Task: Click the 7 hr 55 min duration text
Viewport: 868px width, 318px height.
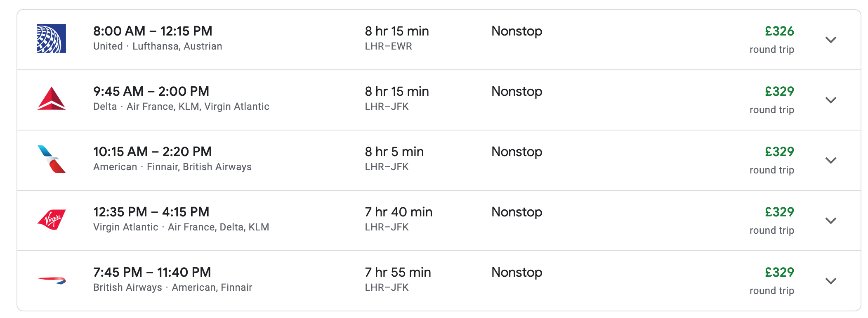Action: (x=398, y=272)
